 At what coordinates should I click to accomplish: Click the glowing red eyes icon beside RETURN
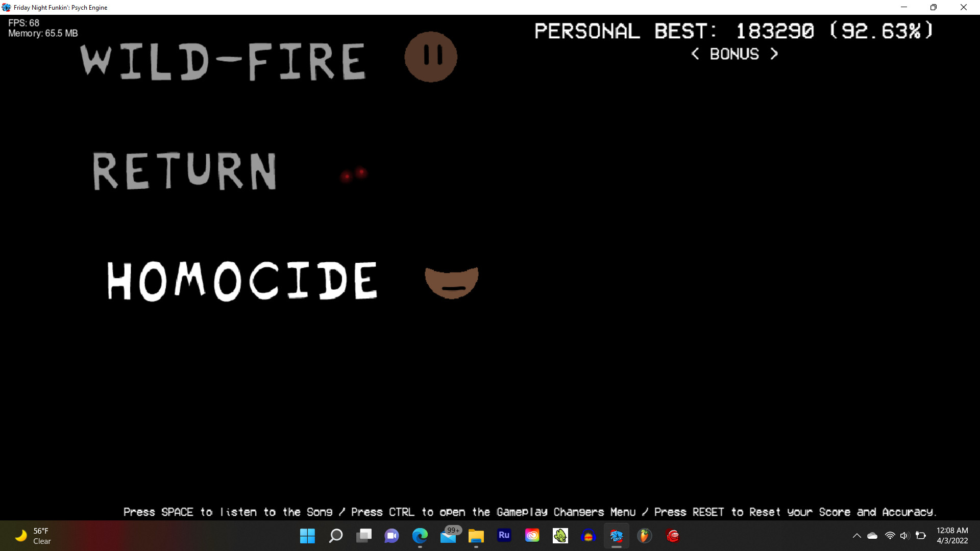pyautogui.click(x=354, y=174)
